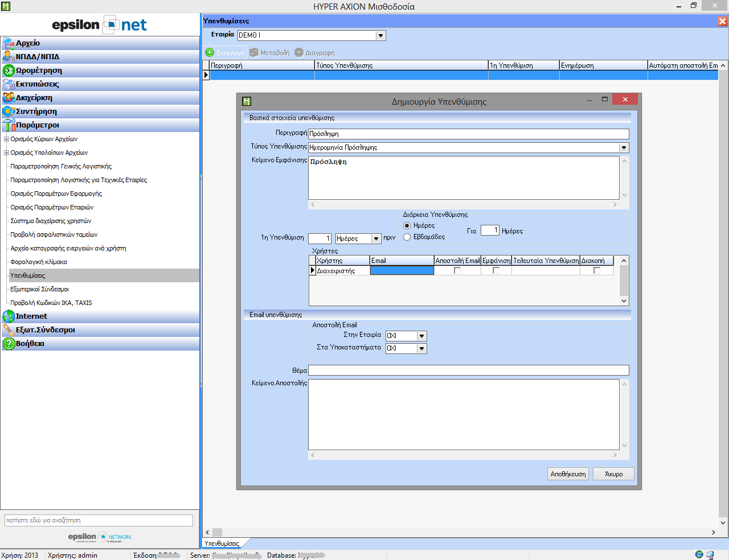The height and width of the screenshot is (560, 729).
Task: Open the Εταιρία DEMO I dropdown
Action: pyautogui.click(x=380, y=36)
